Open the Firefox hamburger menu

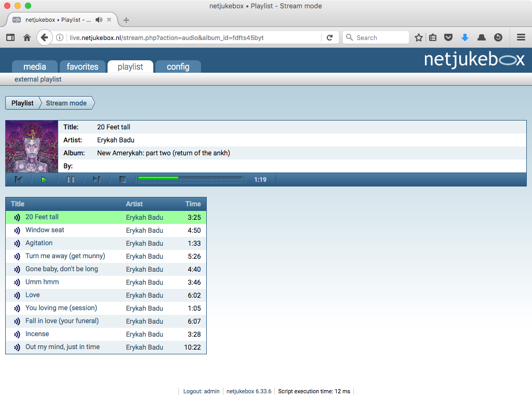point(521,37)
